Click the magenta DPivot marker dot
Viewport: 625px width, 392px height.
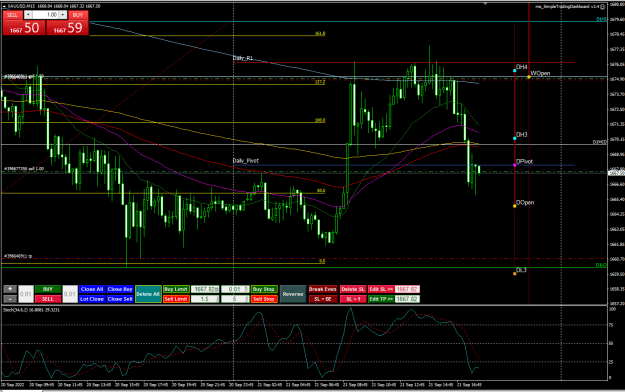tap(515, 165)
